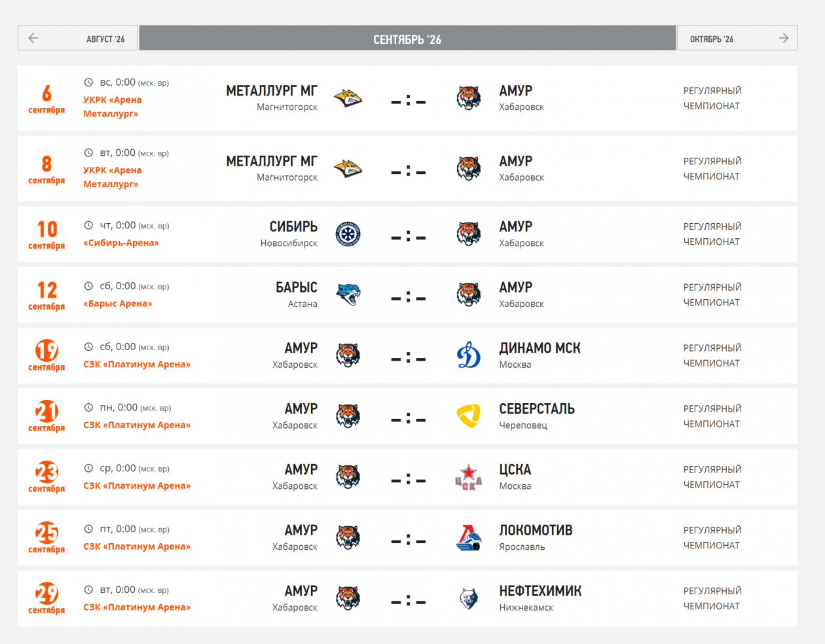Click the Metallurg MG fox logo, September 6 match
The width and height of the screenshot is (825, 644).
pos(348,98)
